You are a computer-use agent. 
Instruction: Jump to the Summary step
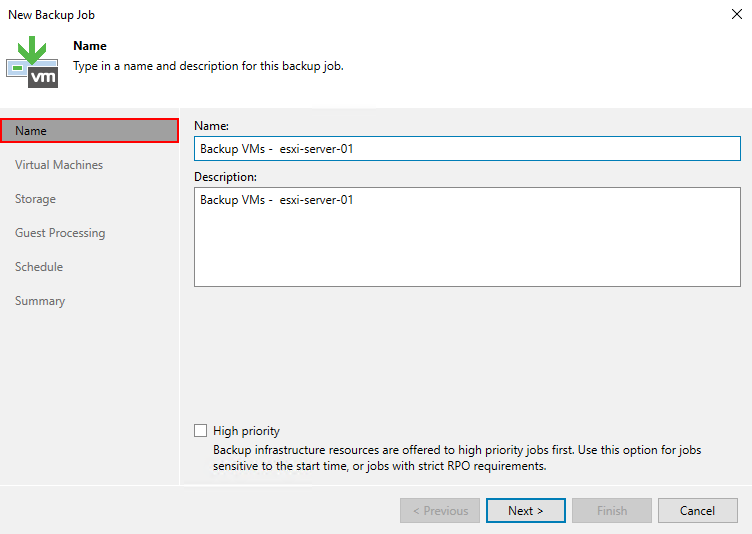(40, 301)
